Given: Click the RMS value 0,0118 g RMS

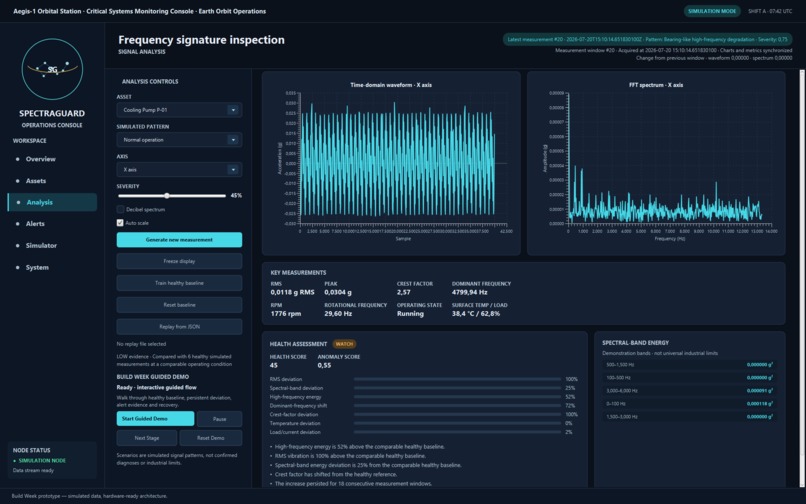Looking at the screenshot, I should click(x=292, y=292).
